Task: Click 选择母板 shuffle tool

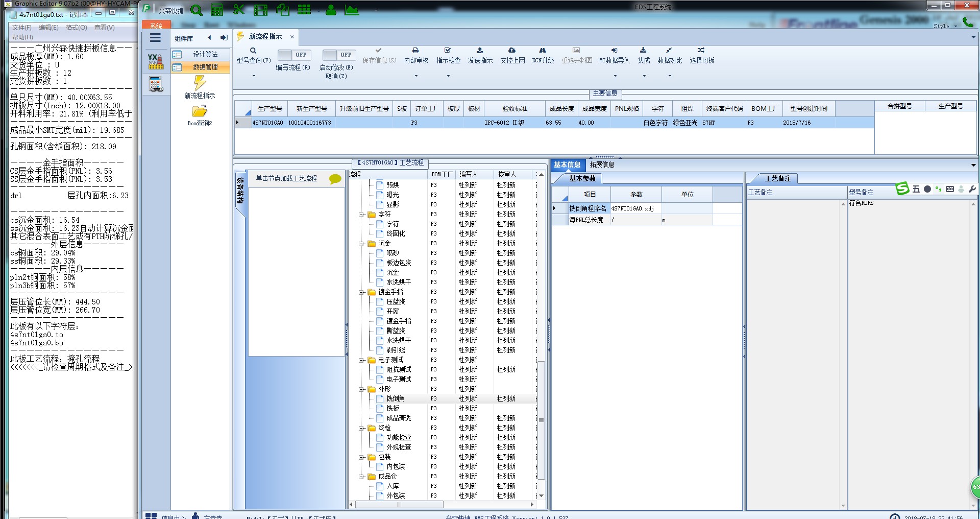Action: point(702,56)
